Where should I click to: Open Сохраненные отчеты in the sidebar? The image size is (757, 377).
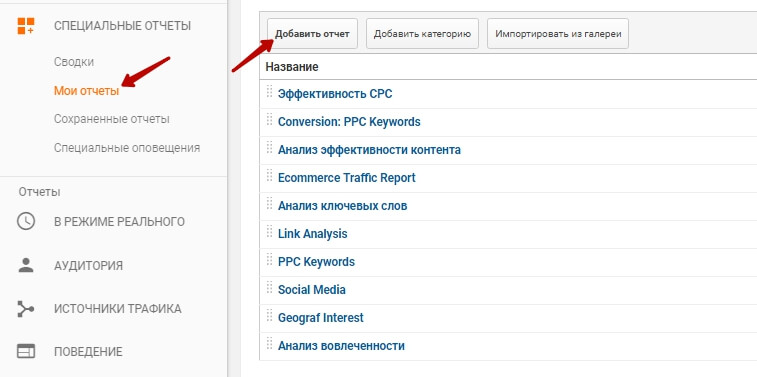click(112, 119)
